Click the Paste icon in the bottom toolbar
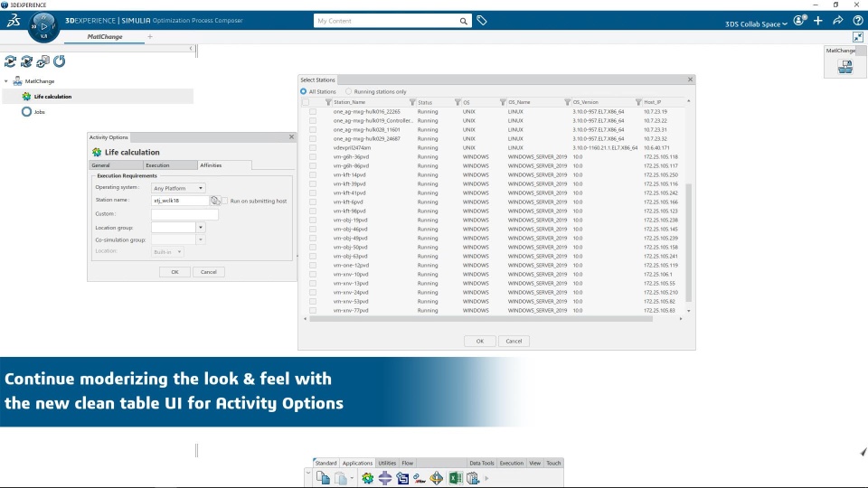Viewport: 868px width, 488px height. tap(341, 478)
